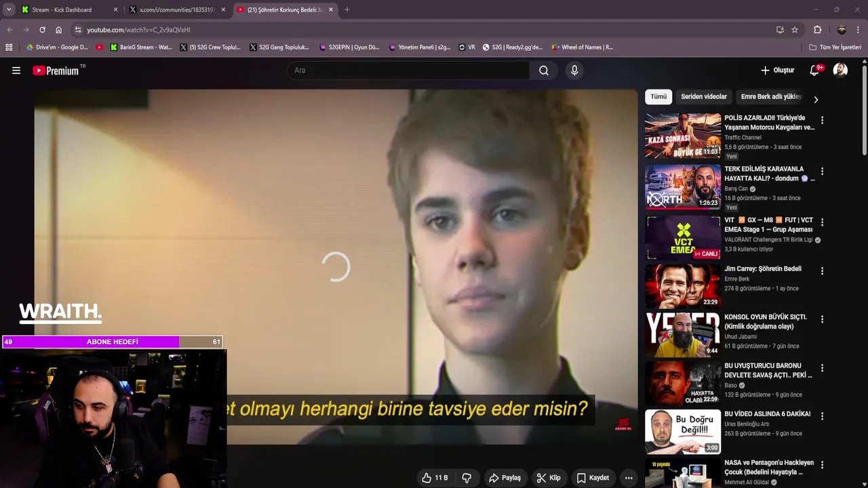Viewport: 868px width, 488px height.
Task: Open tab search dropdown arrow
Action: click(9, 10)
